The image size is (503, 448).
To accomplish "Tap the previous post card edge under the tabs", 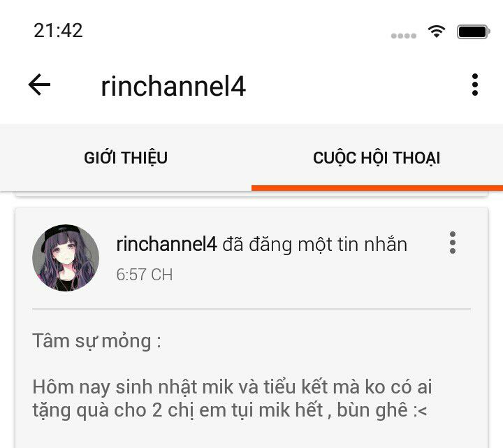I will pyautogui.click(x=251, y=194).
